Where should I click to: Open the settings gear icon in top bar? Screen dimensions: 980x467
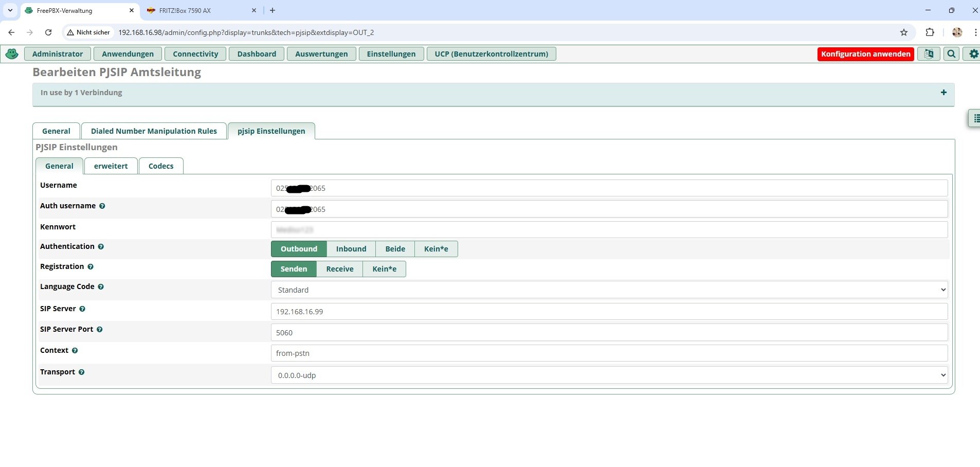(973, 54)
